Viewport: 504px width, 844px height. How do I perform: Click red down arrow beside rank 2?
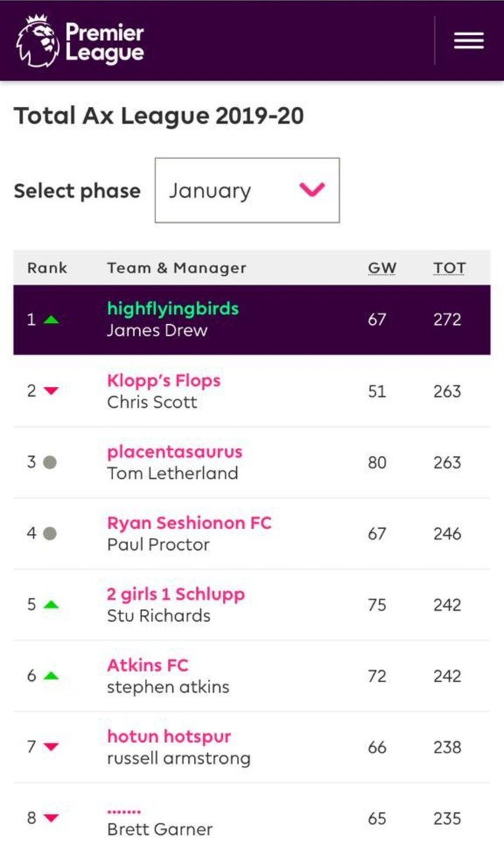51,391
